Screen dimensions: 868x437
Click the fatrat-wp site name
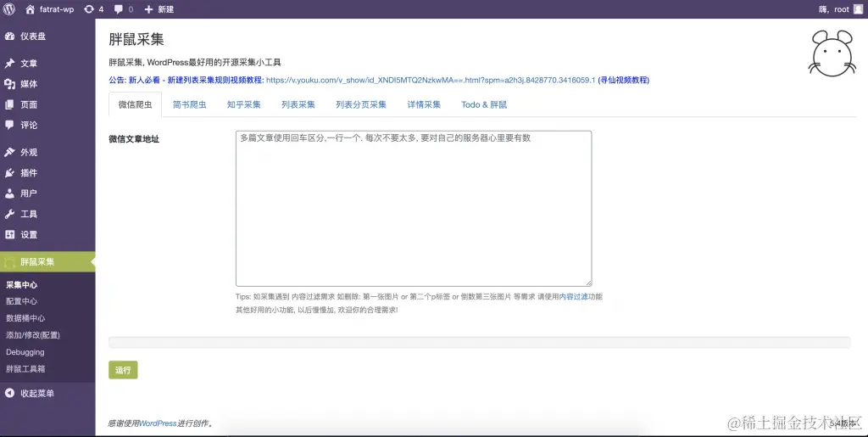pos(57,9)
